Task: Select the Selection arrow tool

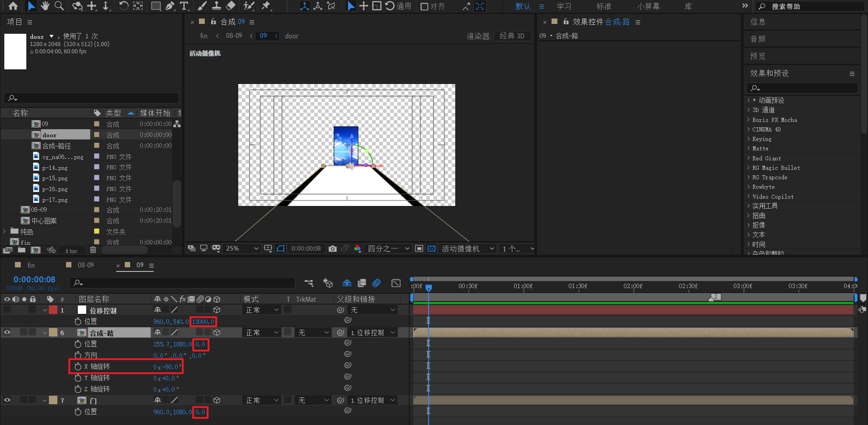Action: 31,6
